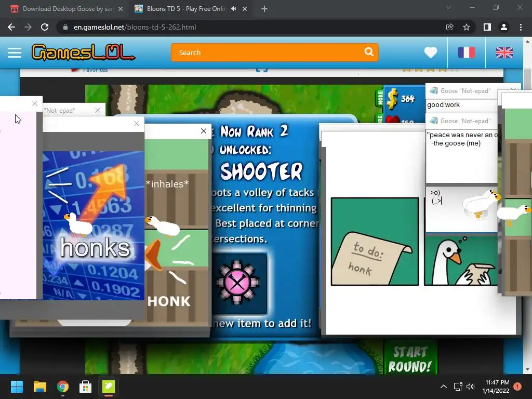
Task: Switch to Bloons TD 5 tab
Action: (185, 9)
